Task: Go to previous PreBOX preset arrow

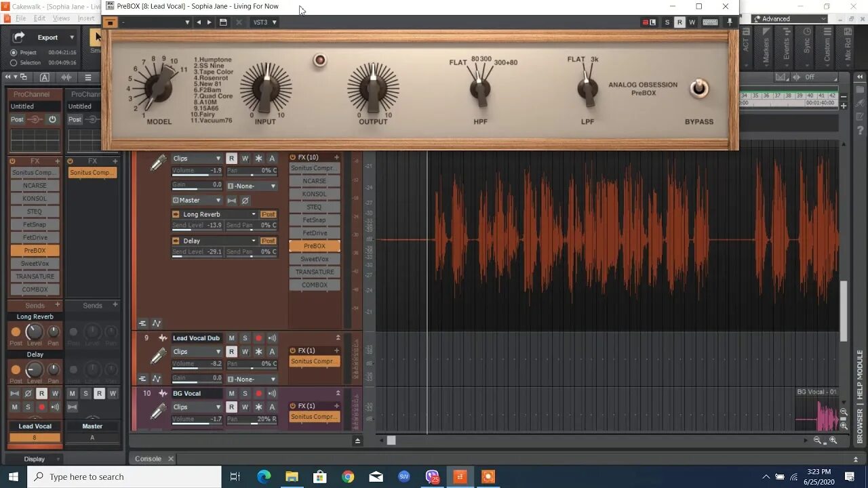Action: coord(199,22)
